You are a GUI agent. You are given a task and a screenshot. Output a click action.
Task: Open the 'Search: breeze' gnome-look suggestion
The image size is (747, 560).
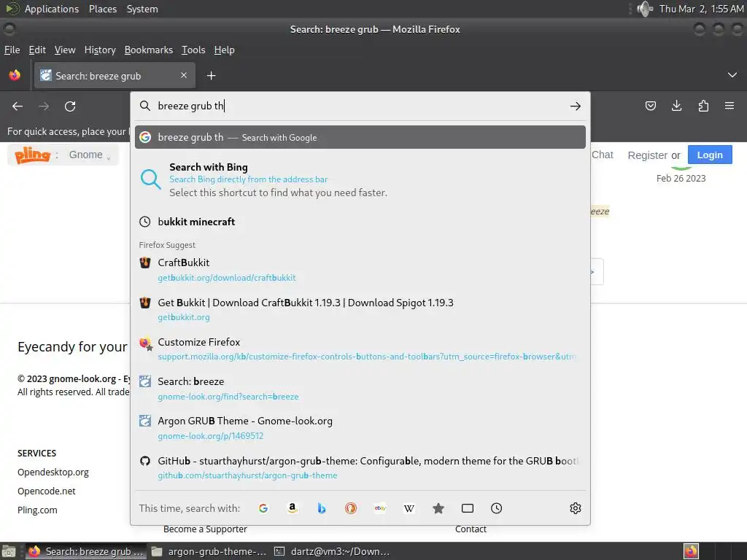coord(360,389)
